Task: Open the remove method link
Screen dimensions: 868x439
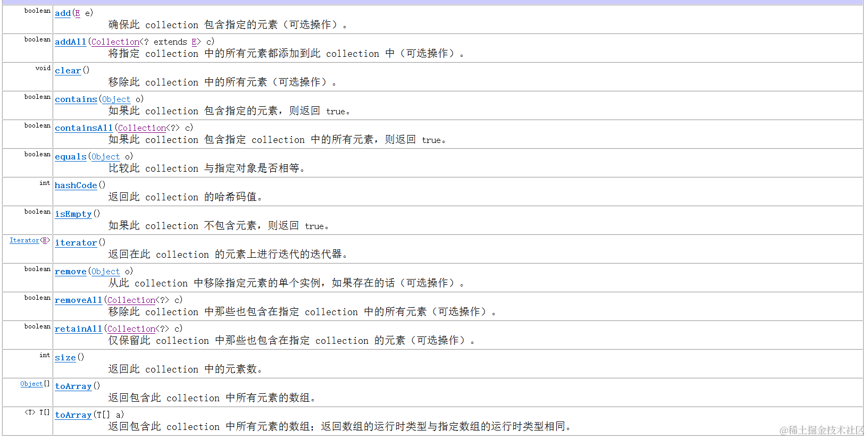Action: 71,272
